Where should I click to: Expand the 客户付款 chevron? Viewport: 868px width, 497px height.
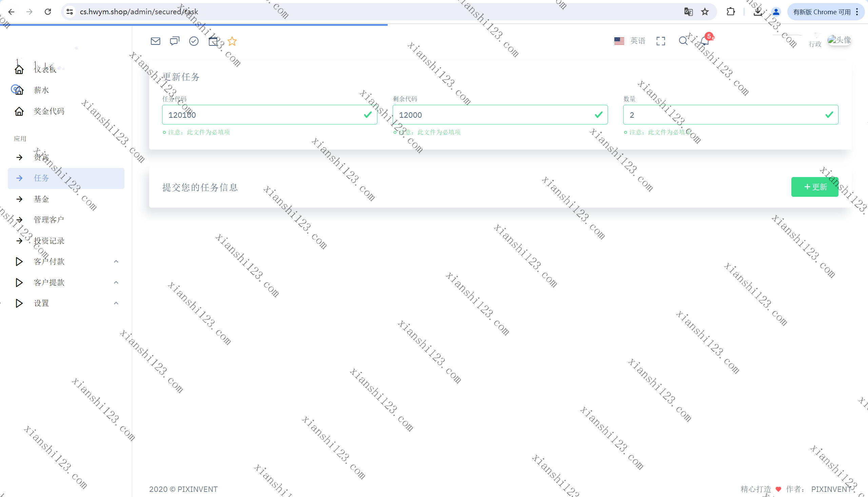[116, 262]
